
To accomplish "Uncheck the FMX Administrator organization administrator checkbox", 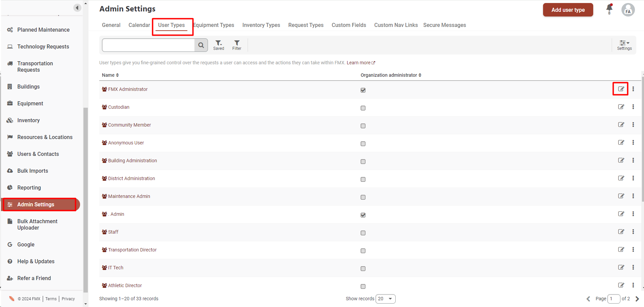I will (x=363, y=90).
